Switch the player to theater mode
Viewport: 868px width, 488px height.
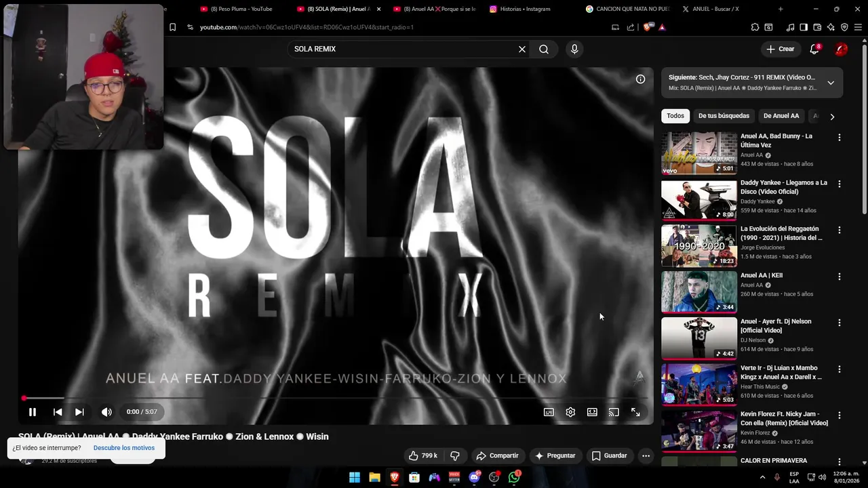592,412
